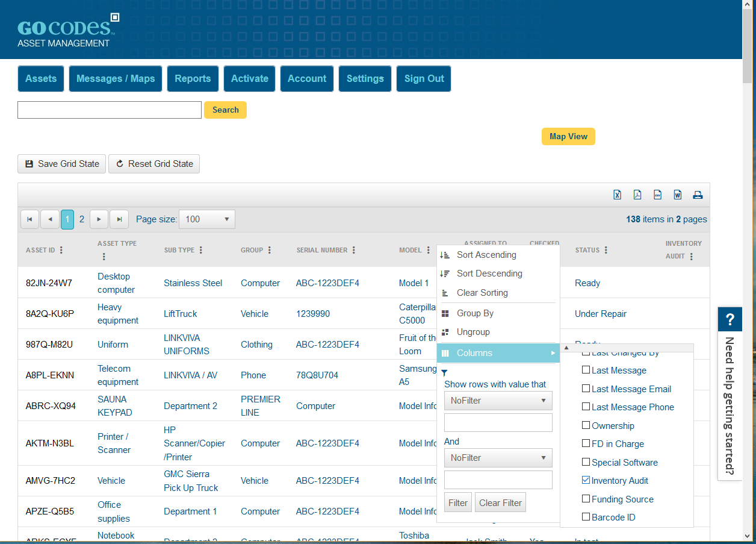The width and height of the screenshot is (756, 544).
Task: Open the Model column menu dots
Action: (x=428, y=250)
